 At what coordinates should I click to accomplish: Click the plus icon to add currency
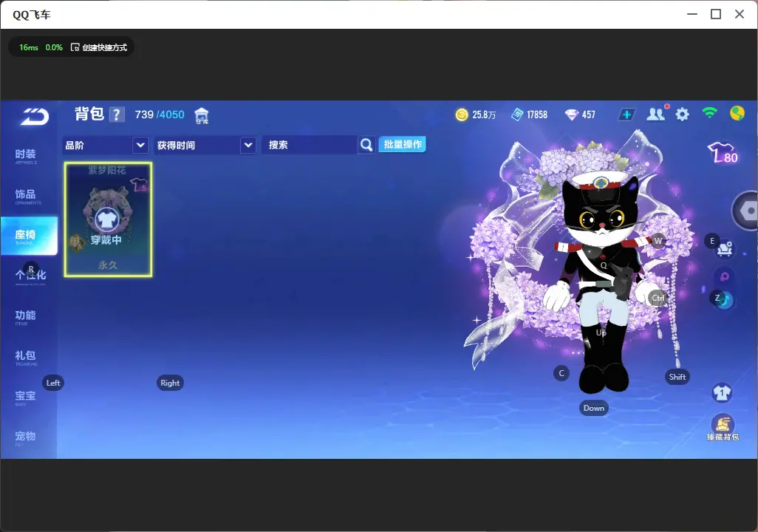click(x=626, y=115)
